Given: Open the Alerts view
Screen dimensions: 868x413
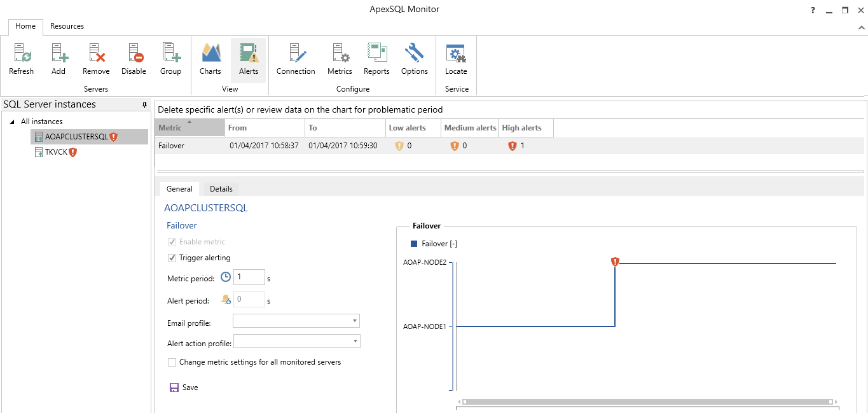Looking at the screenshot, I should [x=249, y=59].
